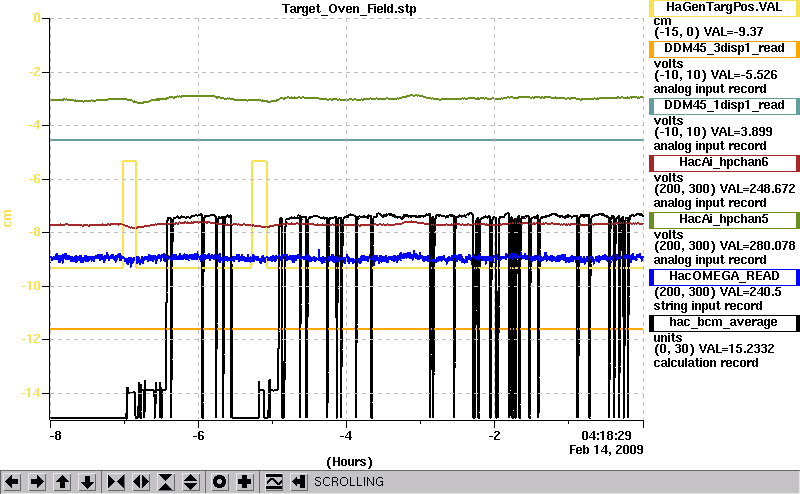The image size is (800, 494).
Task: Click the (Hours) x-axis label
Action: click(x=349, y=462)
